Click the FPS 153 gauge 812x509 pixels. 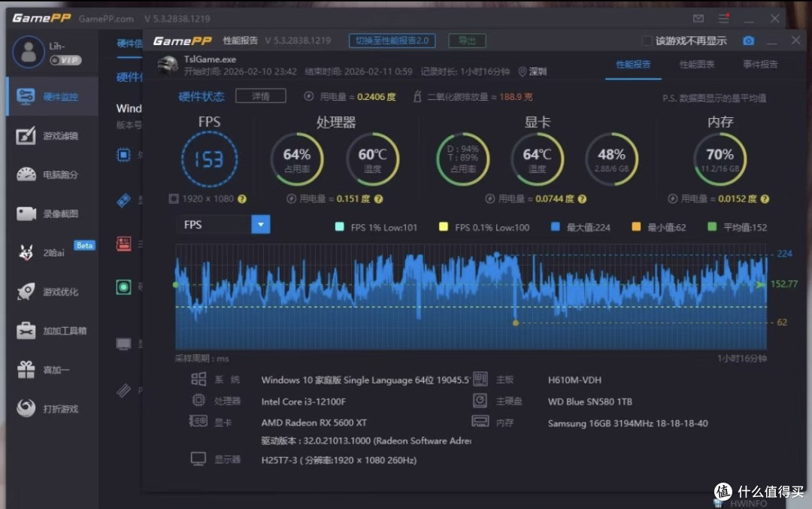tap(209, 159)
